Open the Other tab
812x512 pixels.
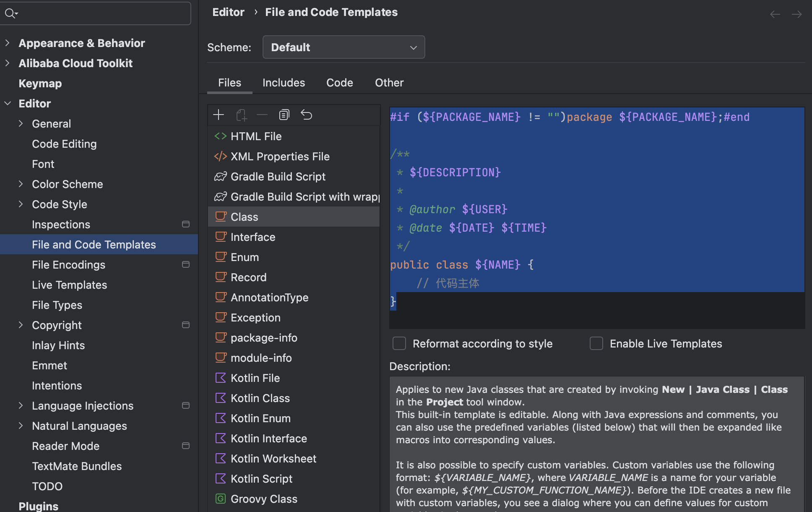pyautogui.click(x=389, y=83)
